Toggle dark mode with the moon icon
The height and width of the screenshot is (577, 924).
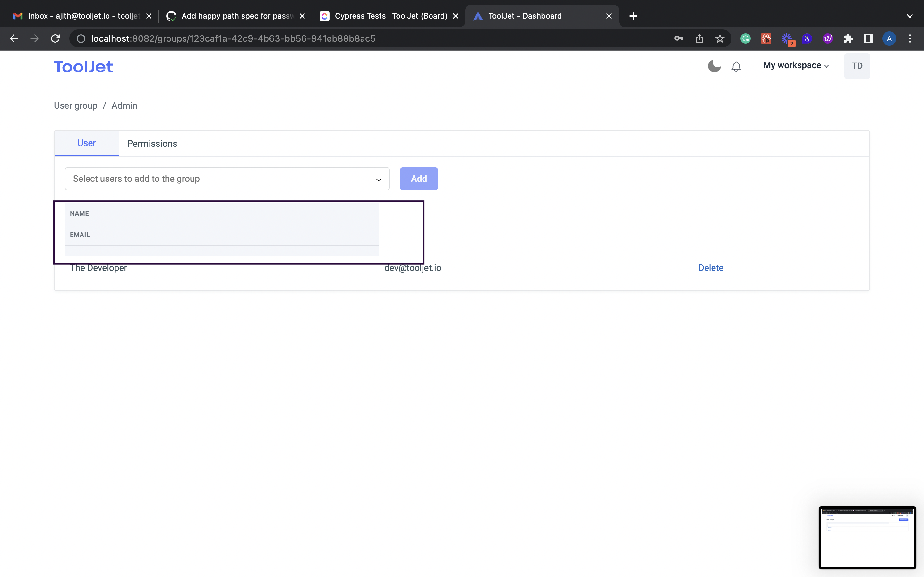pos(714,66)
